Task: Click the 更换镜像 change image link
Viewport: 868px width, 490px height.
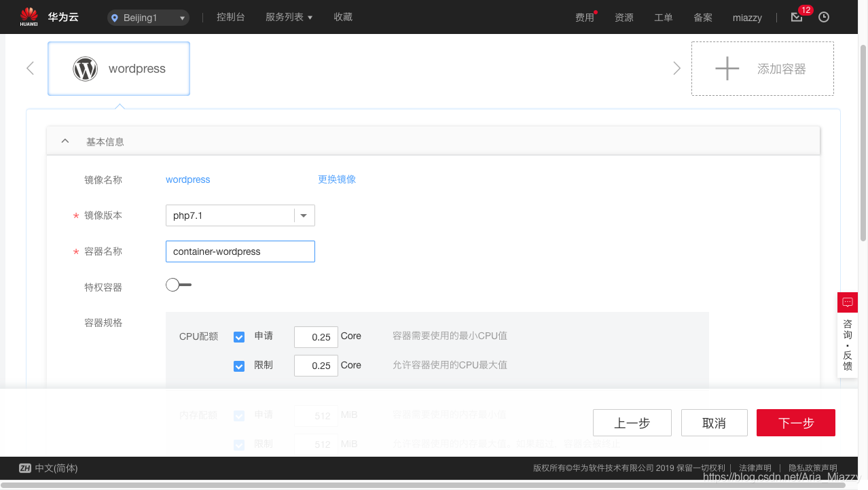Action: pos(337,179)
